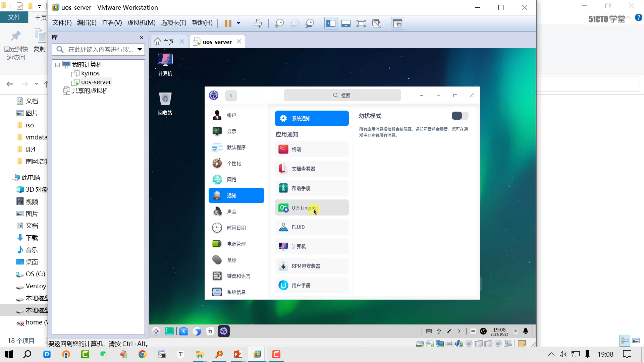Click the 系统通知 tab
The width and height of the screenshot is (644, 362).
point(312,118)
